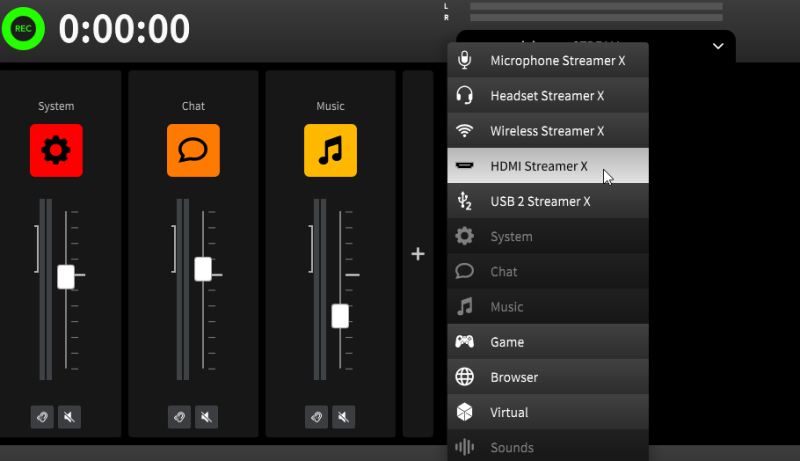Viewport: 800px width, 461px height.
Task: Click the System channel volume fader
Action: tap(66, 277)
